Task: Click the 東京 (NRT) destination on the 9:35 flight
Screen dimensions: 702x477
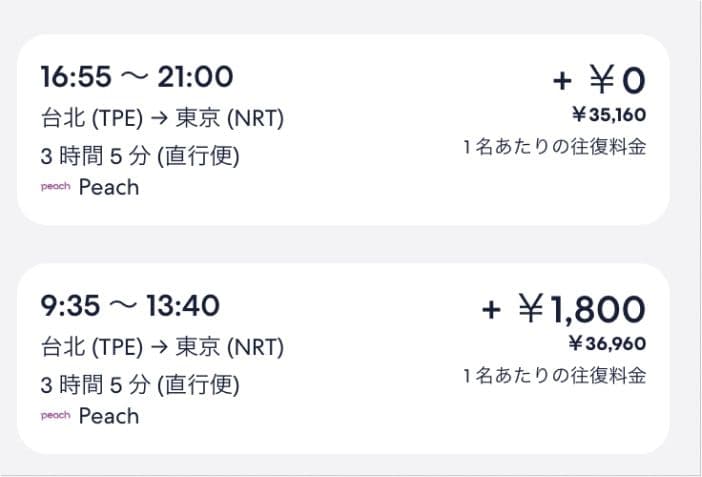Action: 230,348
